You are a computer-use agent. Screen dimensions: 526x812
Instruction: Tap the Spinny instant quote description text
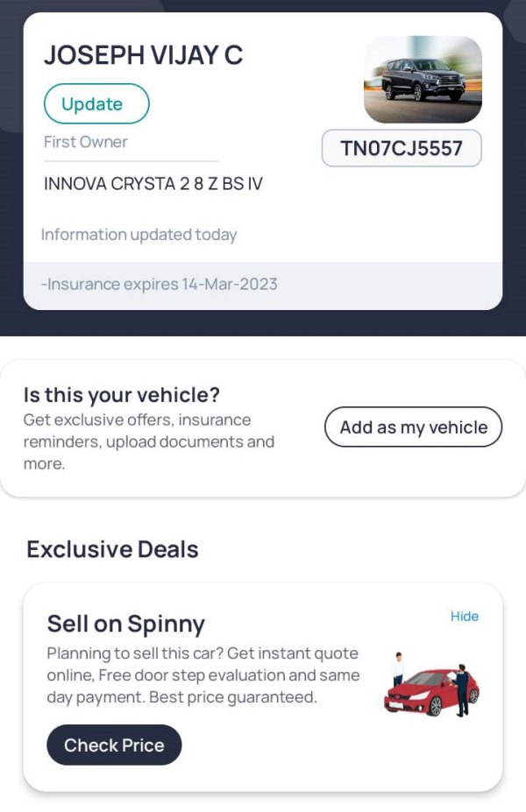(x=203, y=675)
